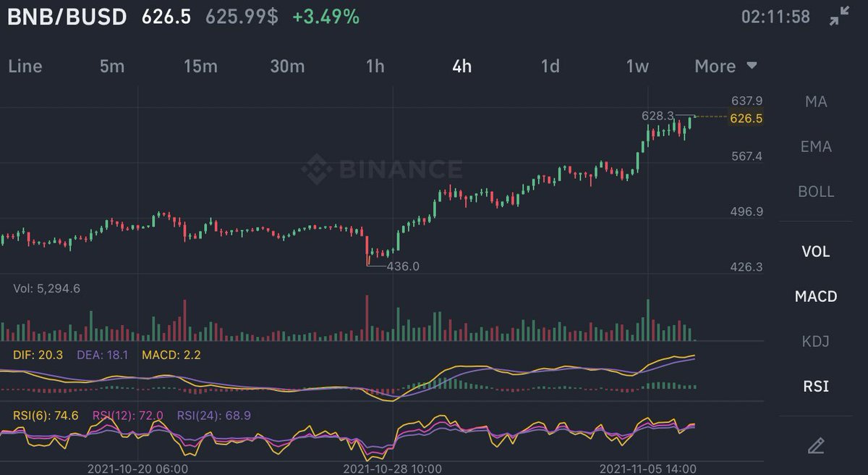Click the RSI(6): 74.6 value
This screenshot has width=868, height=475.
pyautogui.click(x=46, y=416)
